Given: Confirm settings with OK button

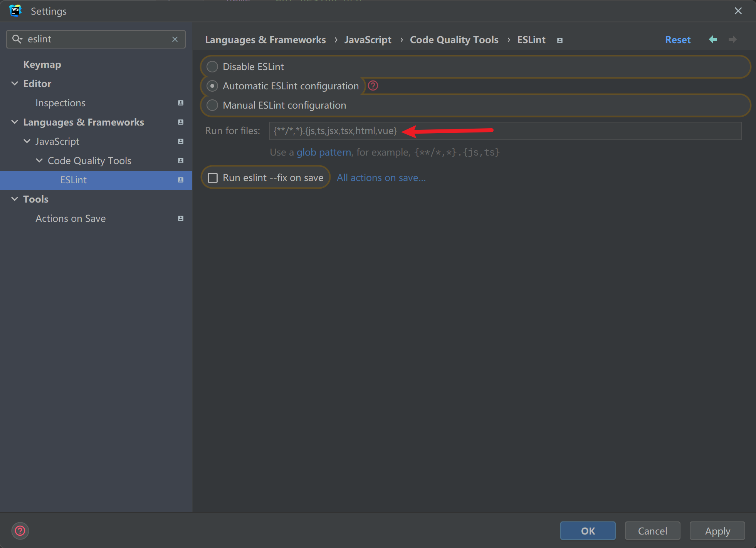Looking at the screenshot, I should pos(588,531).
